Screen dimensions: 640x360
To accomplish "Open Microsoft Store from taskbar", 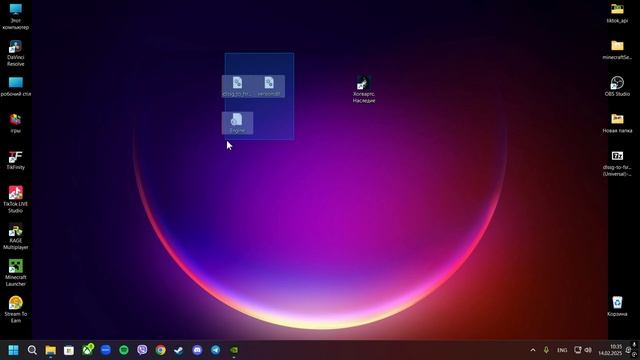I will pyautogui.click(x=69, y=350).
